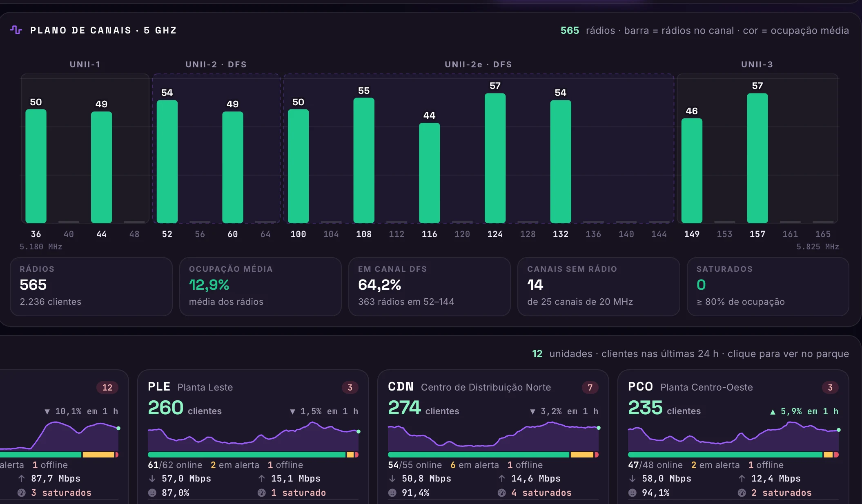Image resolution: width=862 pixels, height=504 pixels.
Task: Open the Ocupação Média 12,9% stat card
Action: 261,286
